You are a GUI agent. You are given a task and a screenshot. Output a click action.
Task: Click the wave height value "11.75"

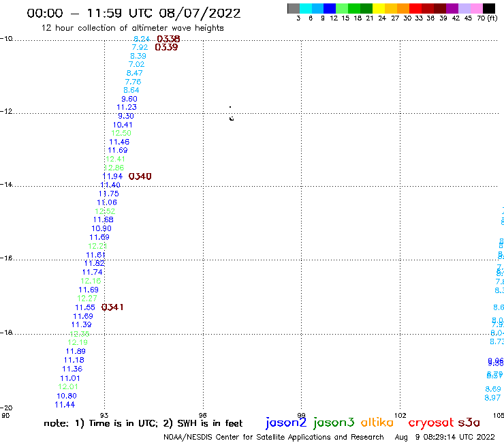[x=109, y=194]
